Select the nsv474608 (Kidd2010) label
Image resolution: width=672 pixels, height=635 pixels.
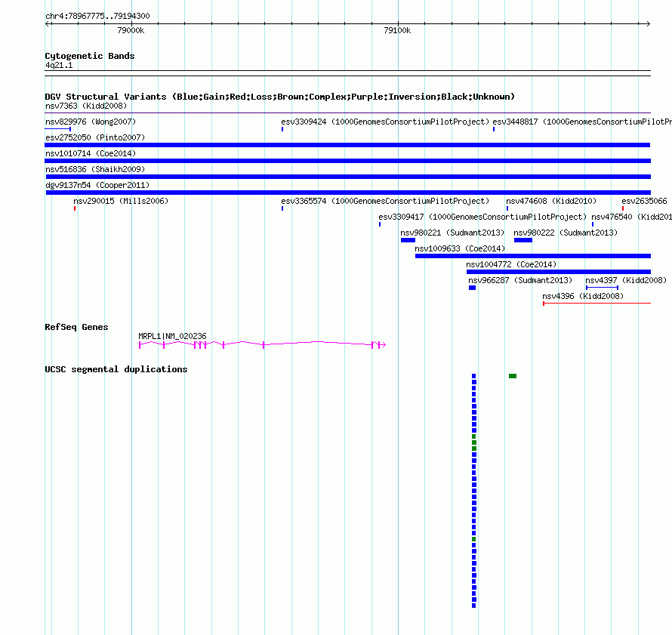point(551,201)
